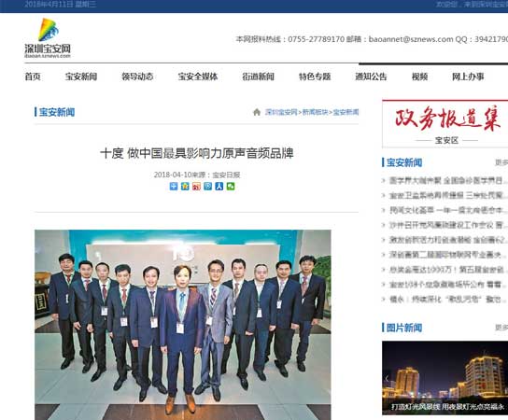Share via the green WeChat icon
The image size is (508, 420).
coord(231,186)
